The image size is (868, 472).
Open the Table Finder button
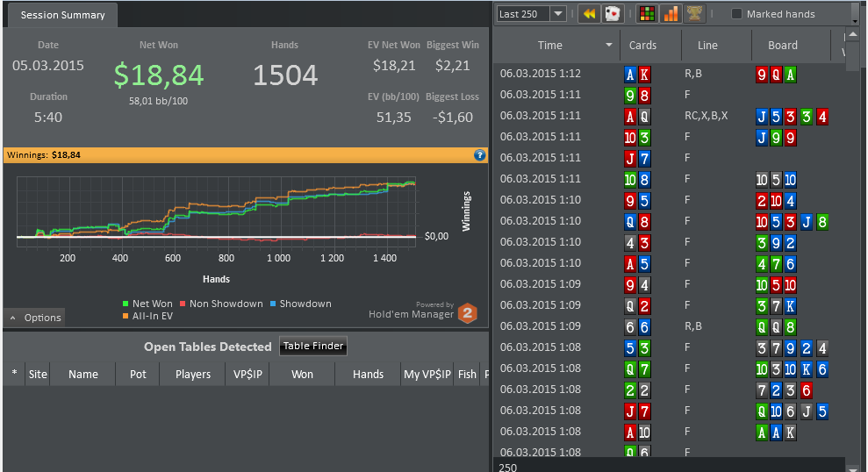point(313,346)
